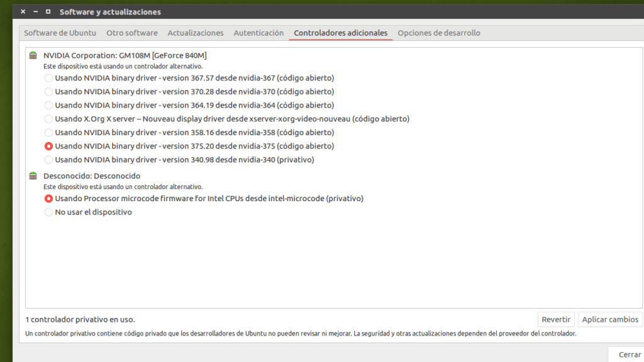Click the 'Software y actualizaciones' window title
Viewport: 644px width, 362px height.
tap(110, 12)
